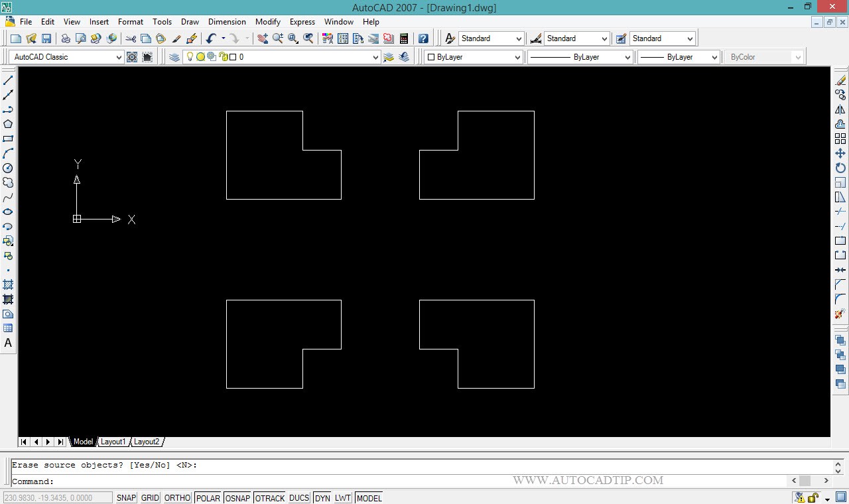Select the Multiline Text tool
849x504 pixels.
click(8, 344)
